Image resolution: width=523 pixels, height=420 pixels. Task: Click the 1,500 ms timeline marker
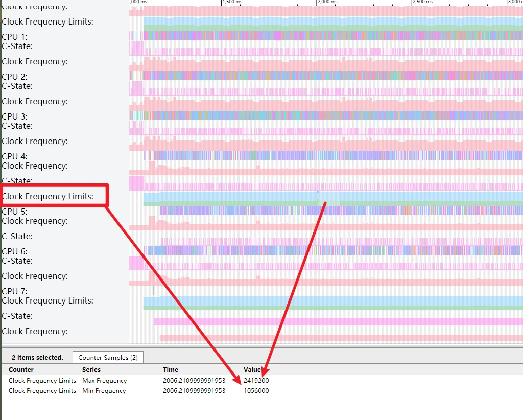pyautogui.click(x=232, y=2)
